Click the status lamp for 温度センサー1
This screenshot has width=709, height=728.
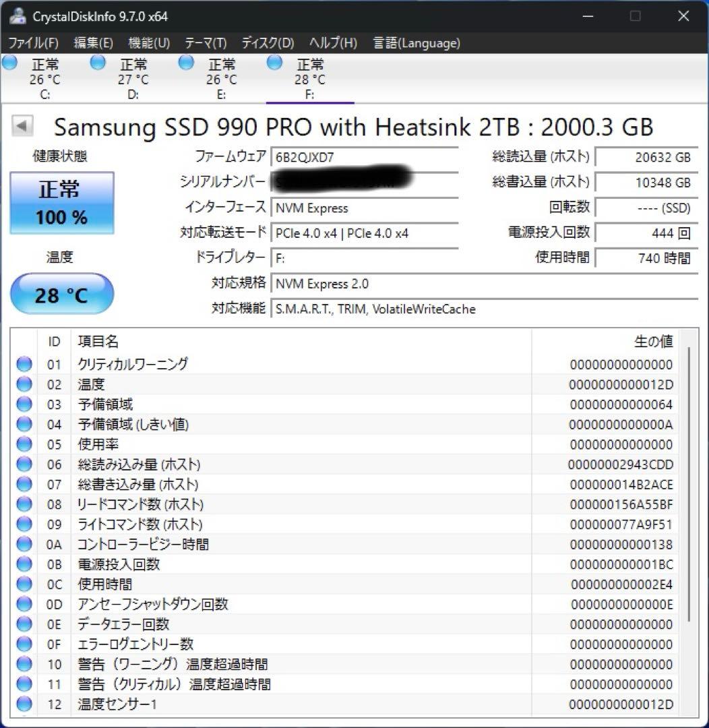pyautogui.click(x=24, y=704)
